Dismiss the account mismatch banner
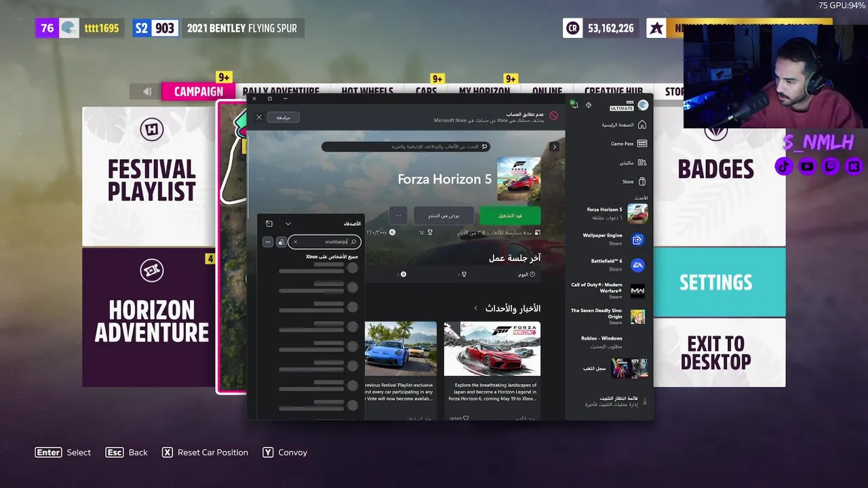Image resolution: width=868 pixels, height=488 pixels. coord(258,117)
